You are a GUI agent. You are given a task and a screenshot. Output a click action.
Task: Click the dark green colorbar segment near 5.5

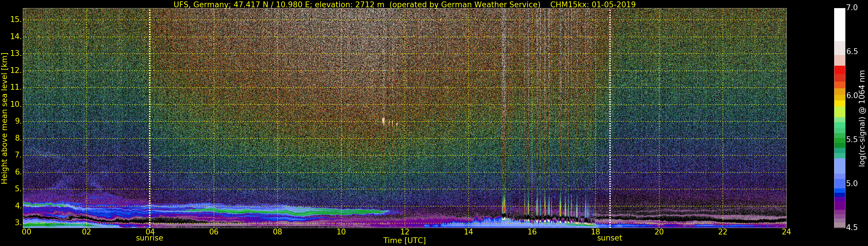839,145
